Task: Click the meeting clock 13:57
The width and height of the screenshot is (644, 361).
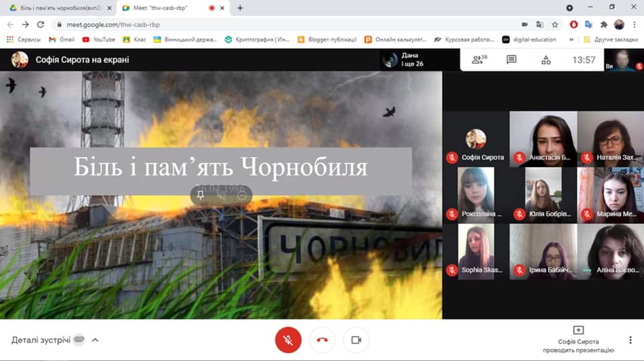Action: coord(584,60)
